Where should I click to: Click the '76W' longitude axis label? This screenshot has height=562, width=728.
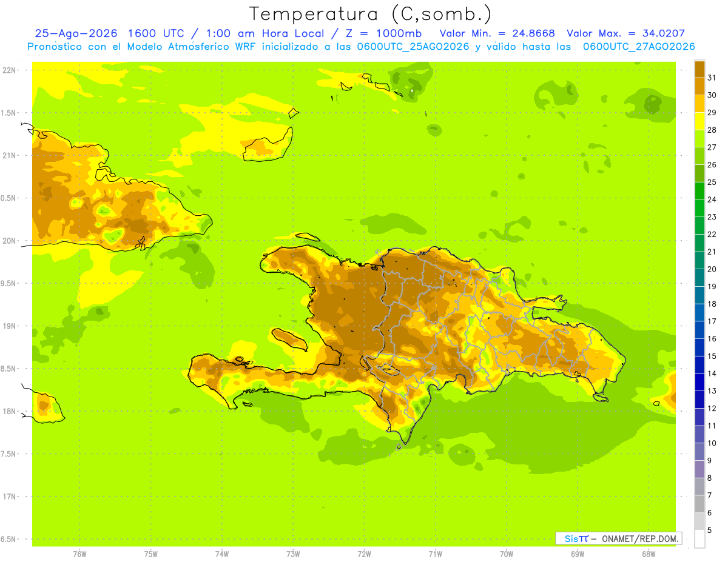79,554
